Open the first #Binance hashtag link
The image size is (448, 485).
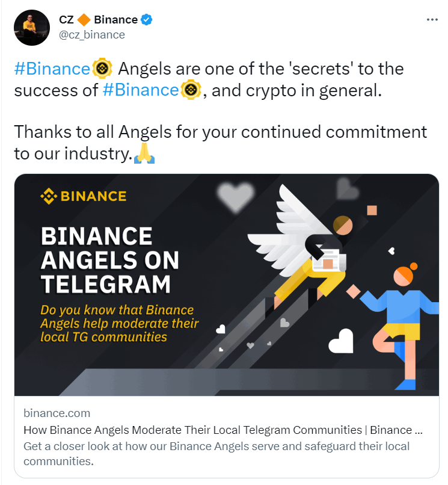tap(52, 69)
